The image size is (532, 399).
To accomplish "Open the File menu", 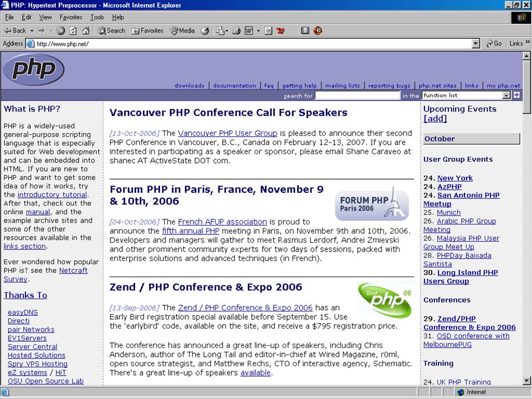I will [9, 17].
